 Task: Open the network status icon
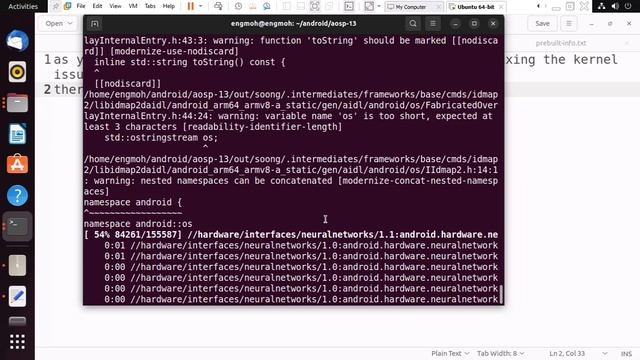click(602, 6)
